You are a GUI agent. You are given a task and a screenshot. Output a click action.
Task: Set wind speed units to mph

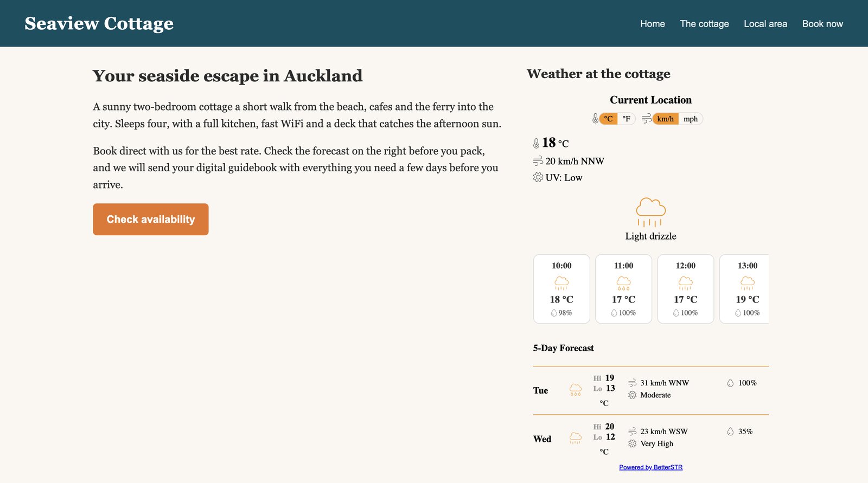[x=691, y=119]
